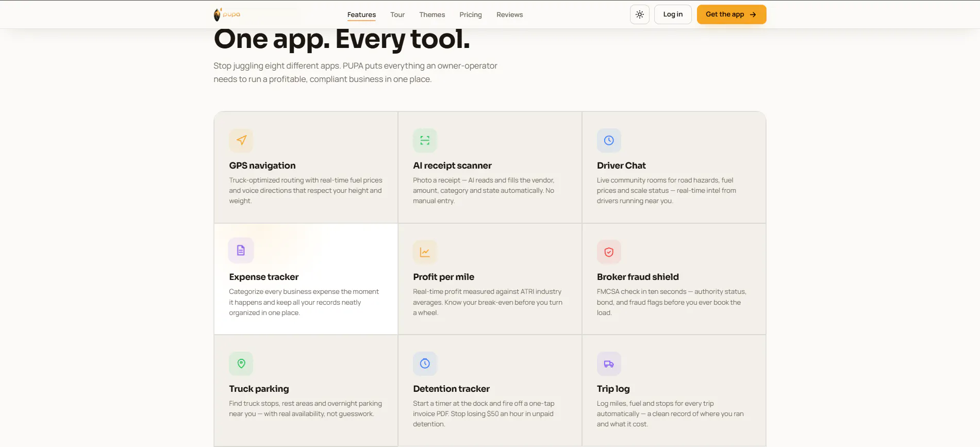Viewport: 980px width, 447px height.
Task: Click the 'Categorize every business expense' description
Action: coord(304,302)
